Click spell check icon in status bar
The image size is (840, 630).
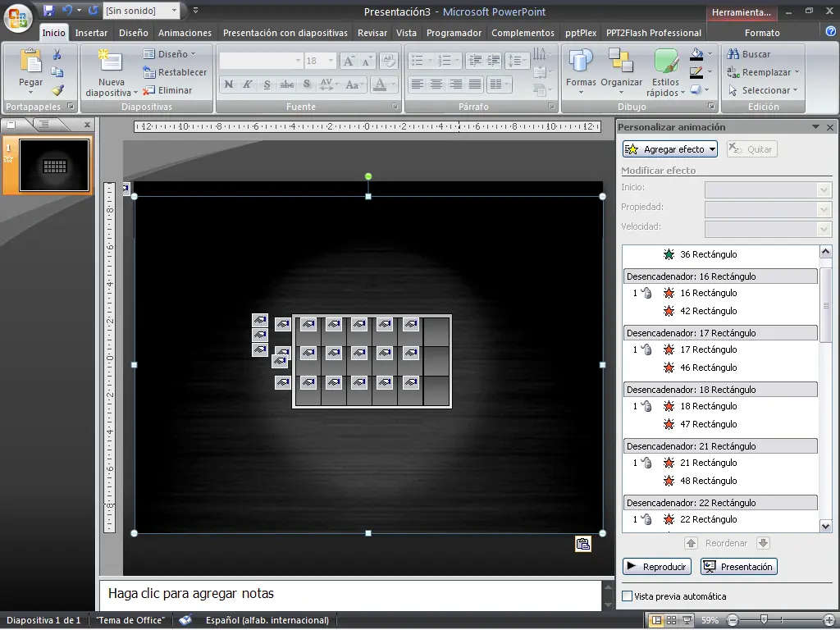click(185, 620)
